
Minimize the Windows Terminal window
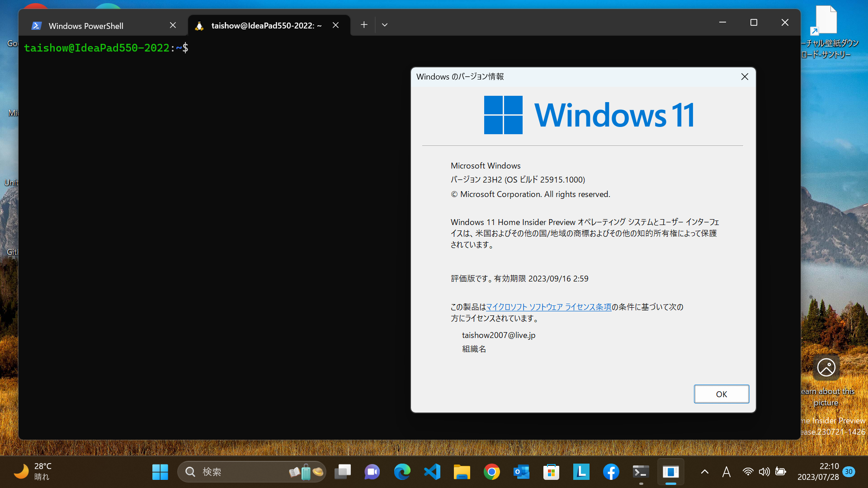tap(722, 22)
